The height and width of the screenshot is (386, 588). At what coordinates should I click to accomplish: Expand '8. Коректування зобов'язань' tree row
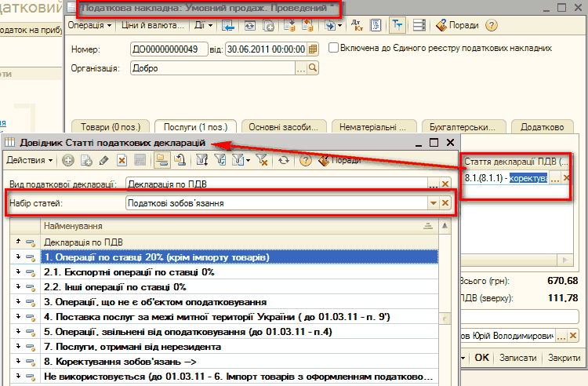click(18, 362)
